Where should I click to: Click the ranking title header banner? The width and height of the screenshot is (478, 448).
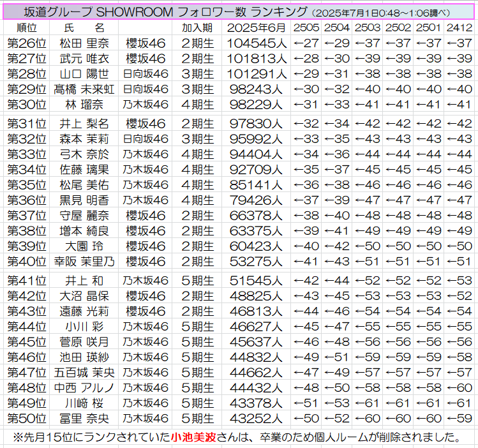point(239,12)
